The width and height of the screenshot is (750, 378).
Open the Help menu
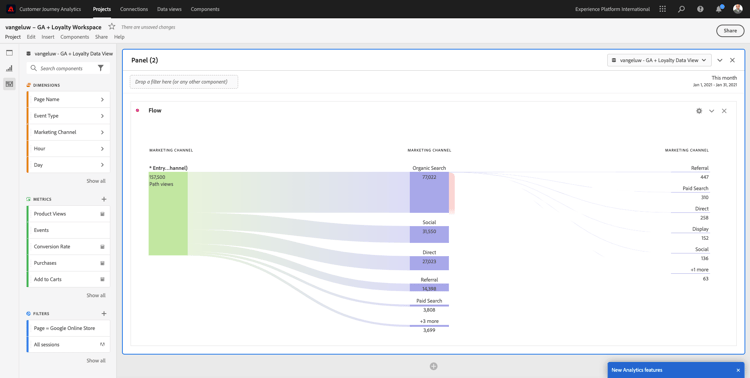(x=119, y=37)
